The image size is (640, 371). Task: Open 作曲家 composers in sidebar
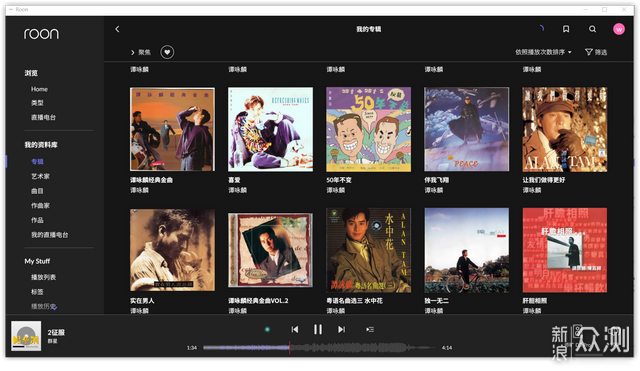[40, 206]
